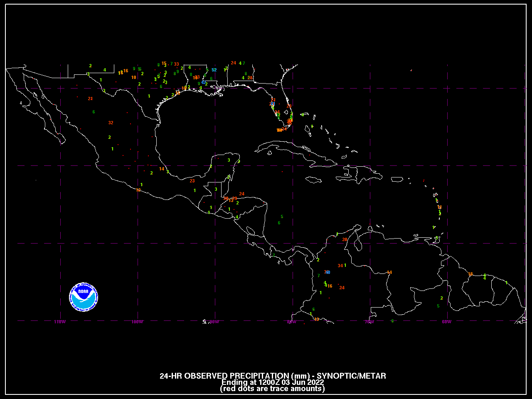Click the orange 10 reading in Texas
Screen dimensions: 532x399
click(x=133, y=77)
